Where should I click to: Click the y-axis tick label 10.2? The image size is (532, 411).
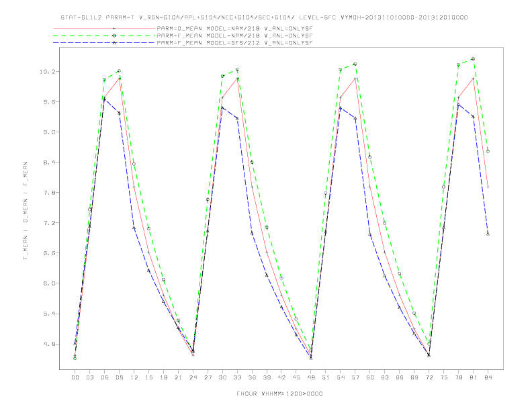coord(47,72)
